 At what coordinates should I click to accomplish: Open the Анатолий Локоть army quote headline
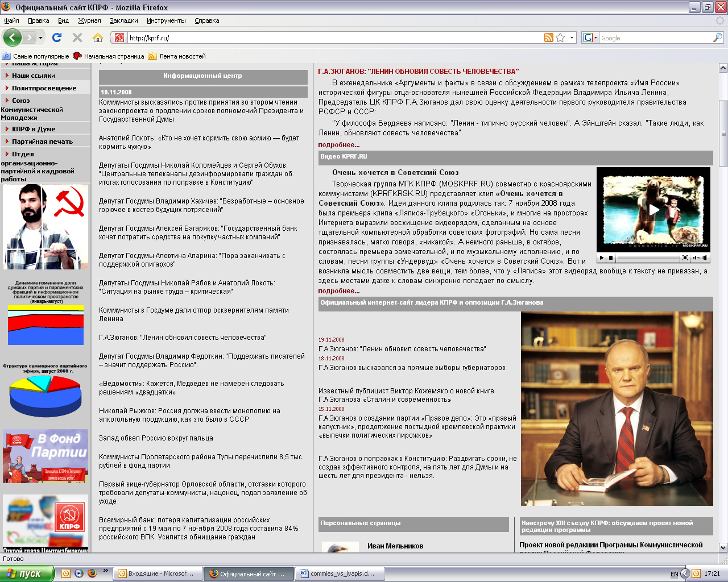click(199, 142)
